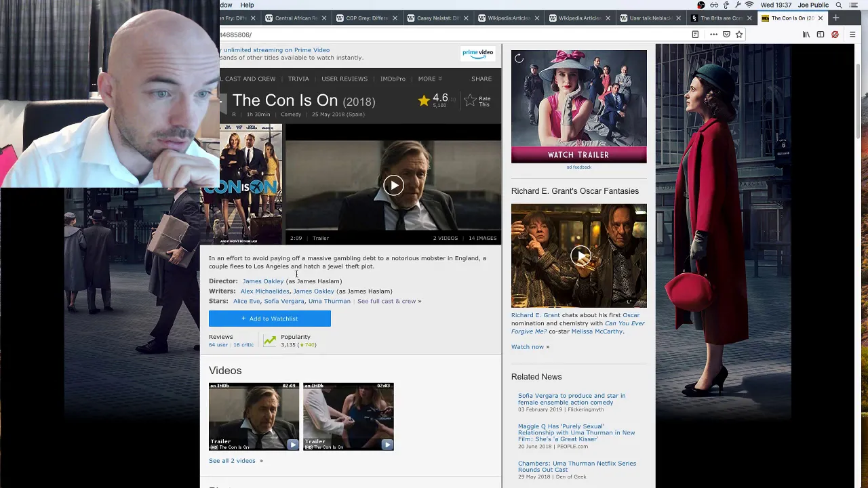Screen dimensions: 868x488
Task: Close the The Con Is On tab
Action: click(x=821, y=18)
